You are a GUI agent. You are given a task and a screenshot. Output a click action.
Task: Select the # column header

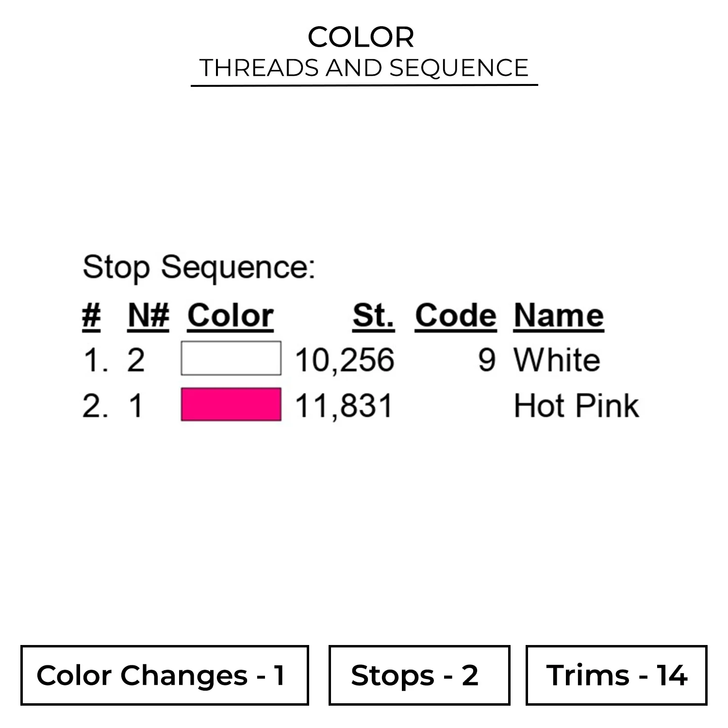[x=91, y=316]
